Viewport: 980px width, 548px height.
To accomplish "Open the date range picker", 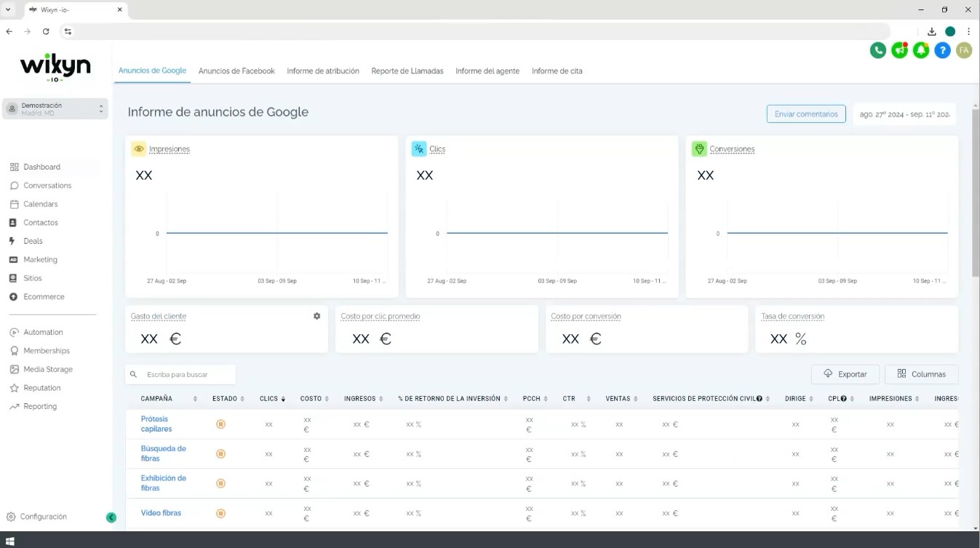I will 904,114.
